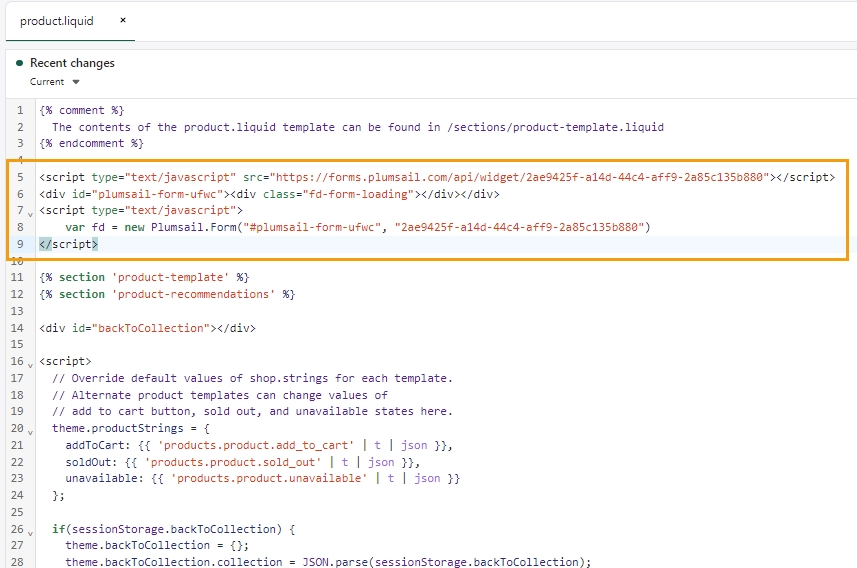Viewport: 857px width, 568px height.
Task: Click the forms.plumsail.com widget URL string
Action: click(519, 177)
